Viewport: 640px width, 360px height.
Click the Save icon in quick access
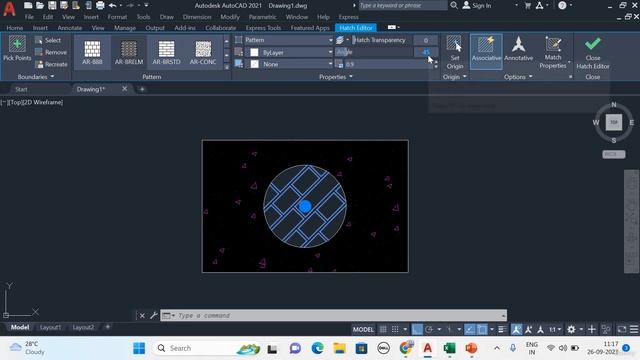tap(52, 5)
